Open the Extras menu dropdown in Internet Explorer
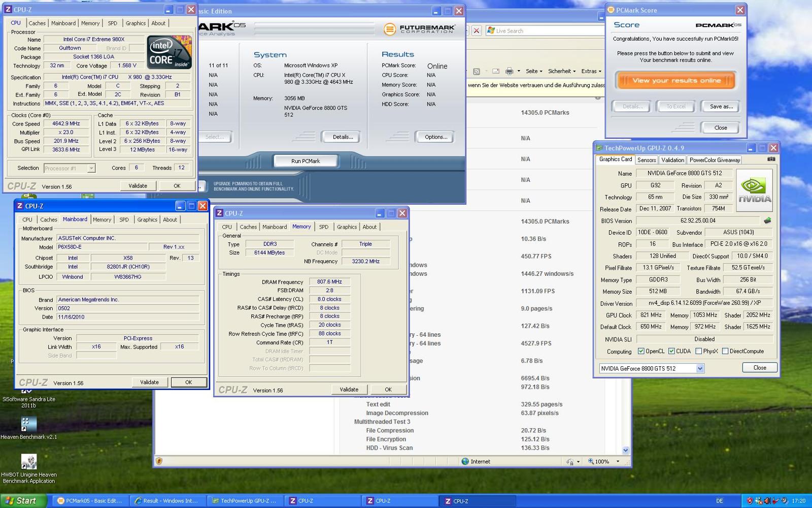Image resolution: width=812 pixels, height=508 pixels. coord(591,71)
